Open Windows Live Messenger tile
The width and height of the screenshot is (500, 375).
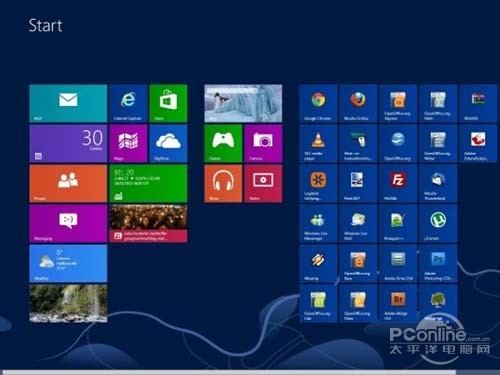[x=318, y=223]
